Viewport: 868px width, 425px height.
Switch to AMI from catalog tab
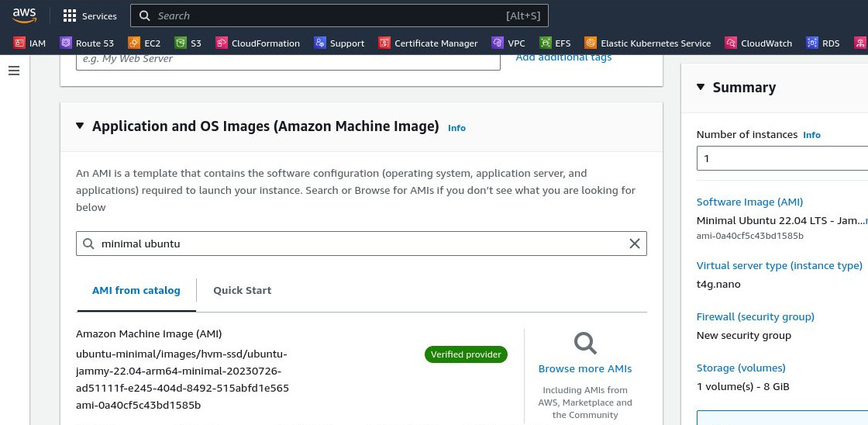click(x=136, y=290)
